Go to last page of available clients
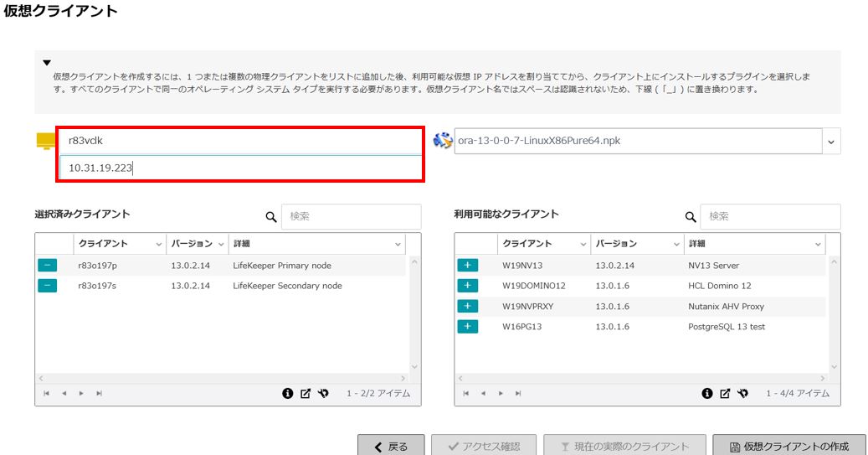This screenshot has width=868, height=455. [x=518, y=394]
